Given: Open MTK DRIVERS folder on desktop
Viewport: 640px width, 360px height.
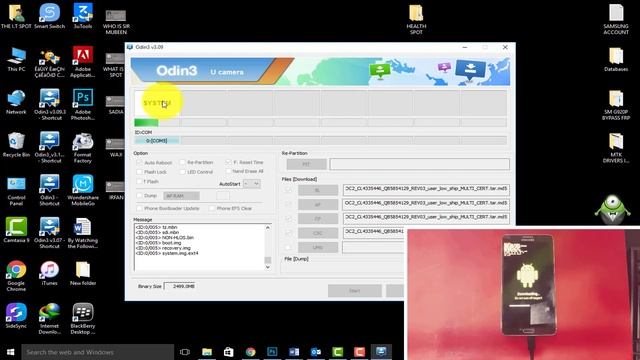Looking at the screenshot, I should [x=616, y=148].
